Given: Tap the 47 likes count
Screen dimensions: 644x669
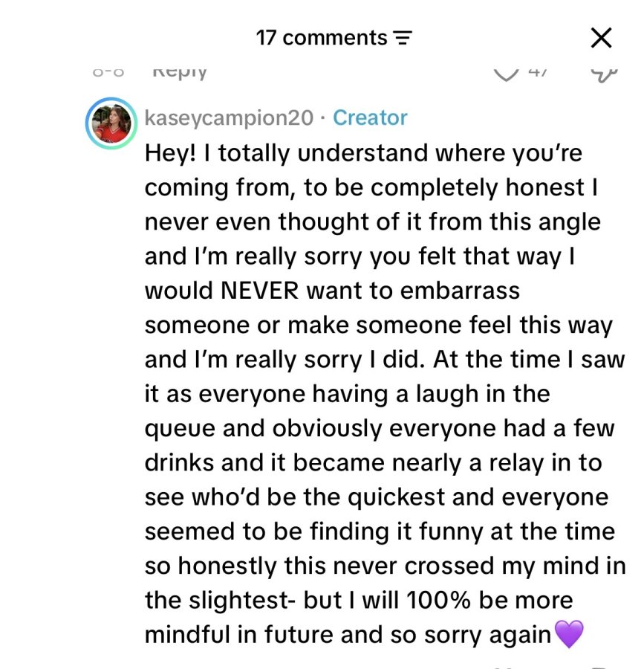Looking at the screenshot, I should (538, 73).
